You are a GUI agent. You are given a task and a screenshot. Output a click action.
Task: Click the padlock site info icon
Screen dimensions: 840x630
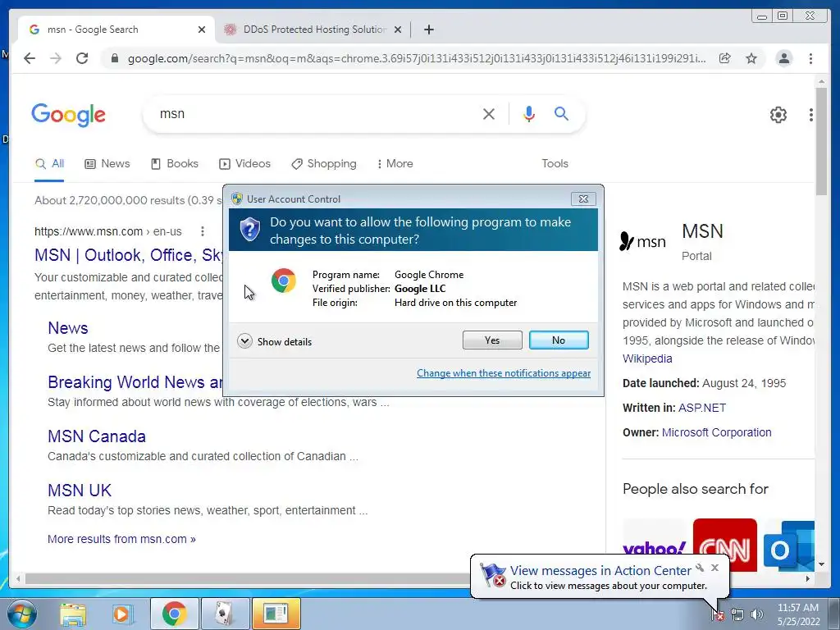point(114,58)
